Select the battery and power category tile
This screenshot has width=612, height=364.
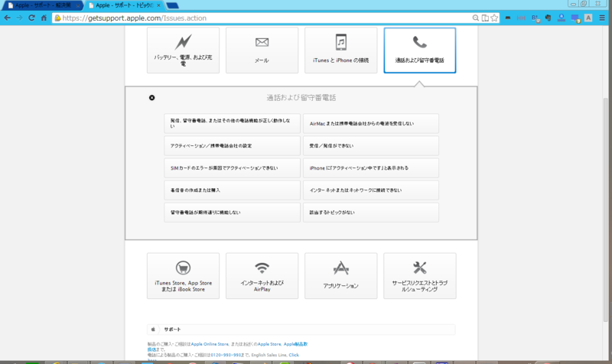click(x=183, y=50)
